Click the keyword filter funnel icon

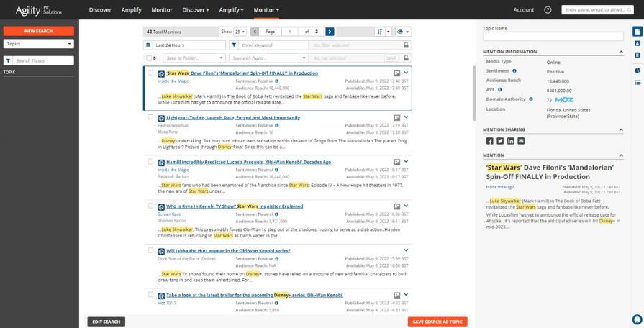234,45
